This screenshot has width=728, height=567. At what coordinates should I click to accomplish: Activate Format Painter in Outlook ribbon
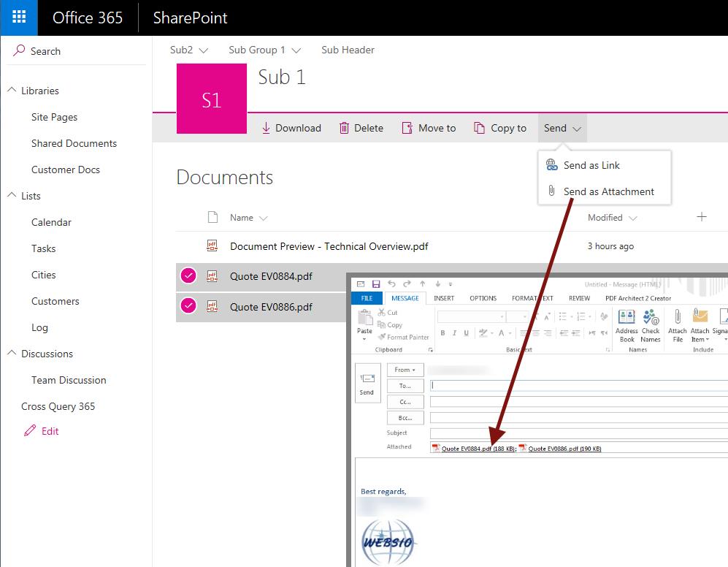coord(404,337)
